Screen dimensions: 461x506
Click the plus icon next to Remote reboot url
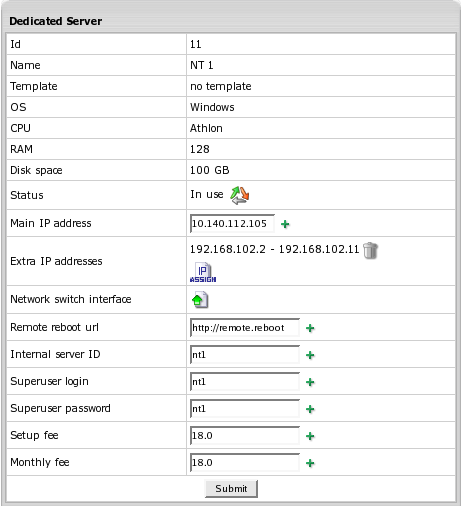(x=310, y=328)
